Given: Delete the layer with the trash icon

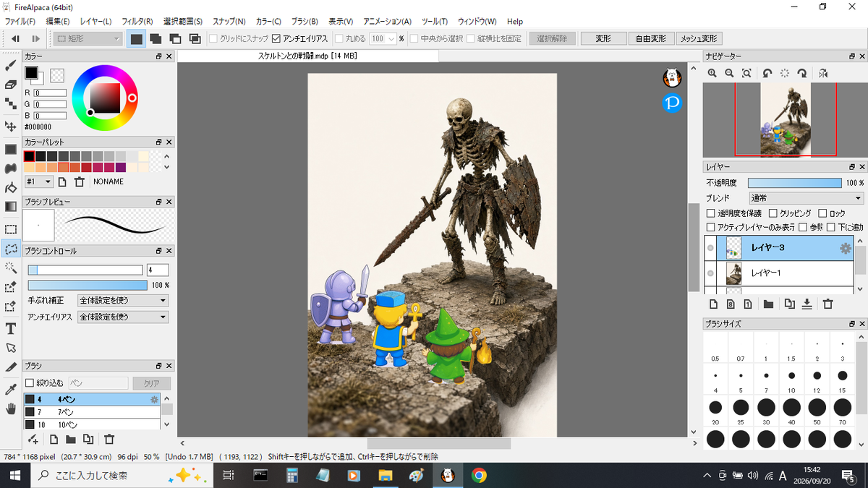Looking at the screenshot, I should [x=828, y=304].
